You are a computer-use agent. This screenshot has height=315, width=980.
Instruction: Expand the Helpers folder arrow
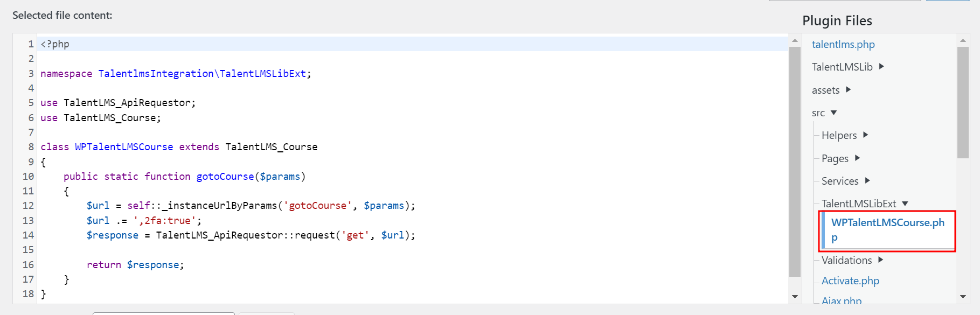tap(865, 135)
